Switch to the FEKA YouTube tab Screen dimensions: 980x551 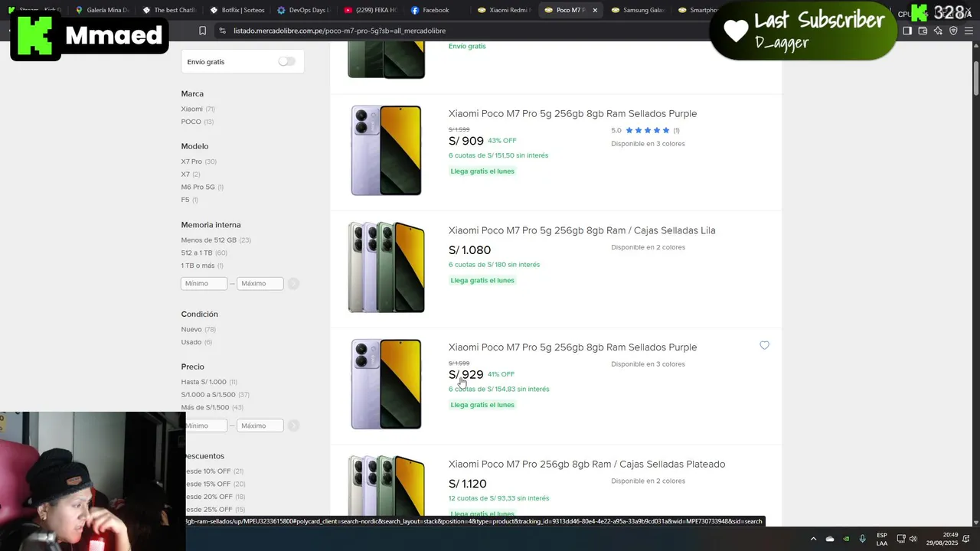[x=371, y=10]
